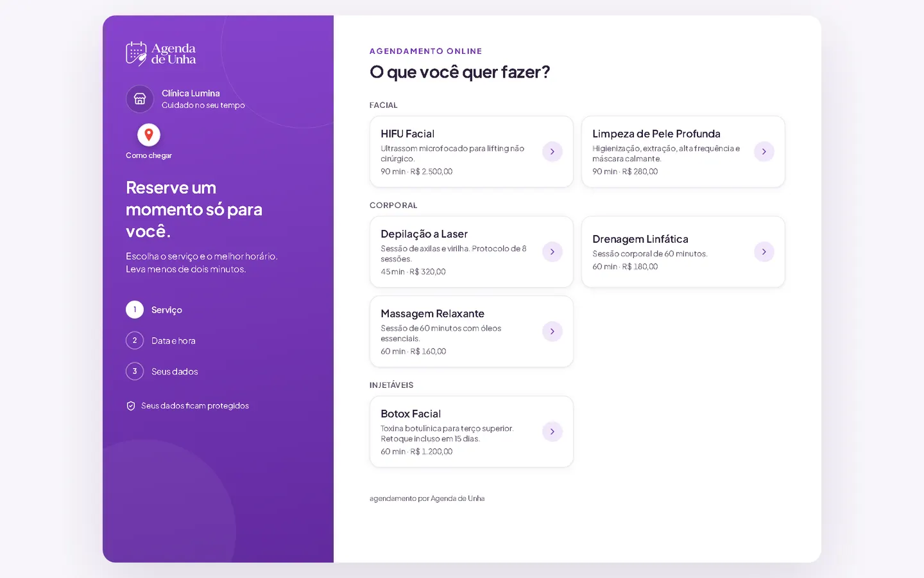Viewport: 924px width, 578px height.
Task: Go to step 3 Seus dados
Action: pos(162,371)
